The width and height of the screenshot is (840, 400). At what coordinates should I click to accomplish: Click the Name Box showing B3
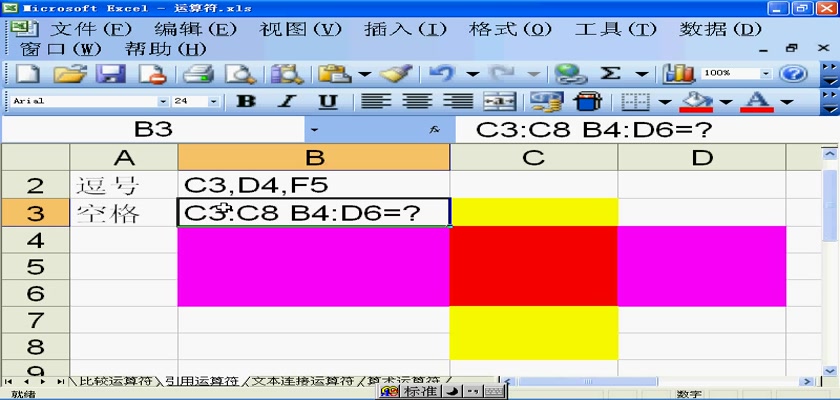point(153,129)
